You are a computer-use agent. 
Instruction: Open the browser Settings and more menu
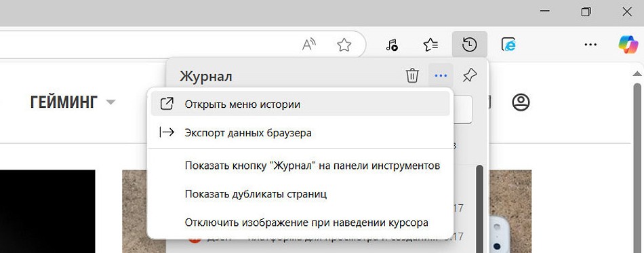point(590,44)
